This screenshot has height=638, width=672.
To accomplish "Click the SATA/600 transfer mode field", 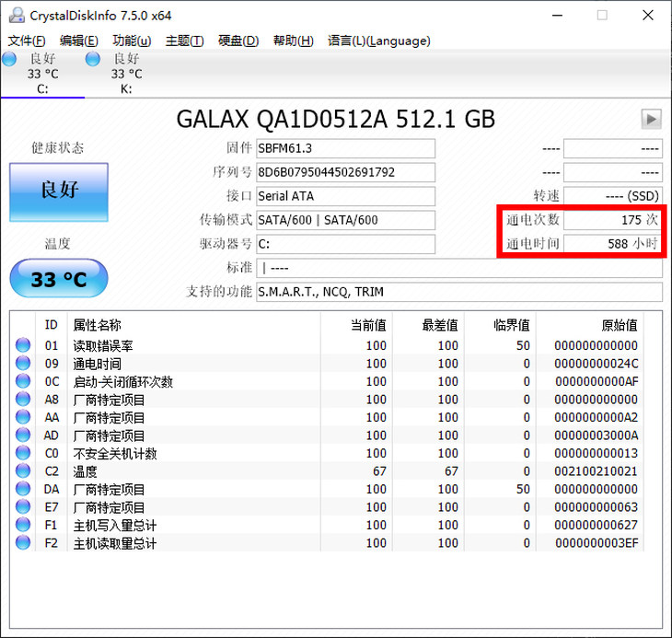I will pos(345,220).
